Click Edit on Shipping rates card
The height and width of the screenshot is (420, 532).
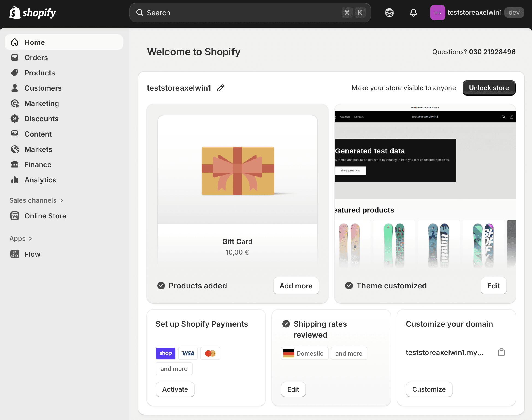point(293,389)
